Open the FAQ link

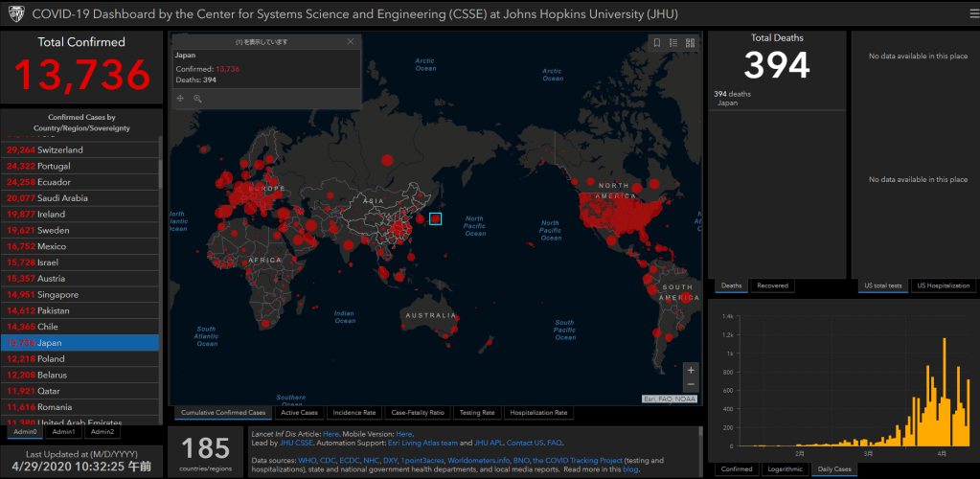[555, 443]
